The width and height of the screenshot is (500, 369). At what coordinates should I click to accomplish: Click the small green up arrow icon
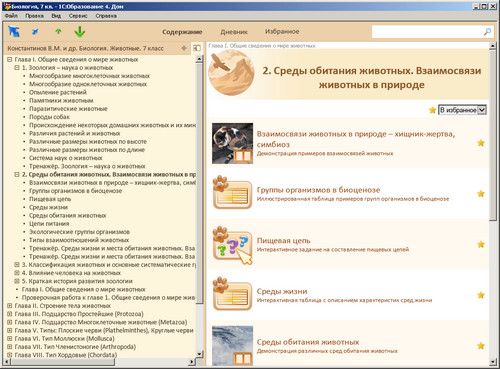58,32
